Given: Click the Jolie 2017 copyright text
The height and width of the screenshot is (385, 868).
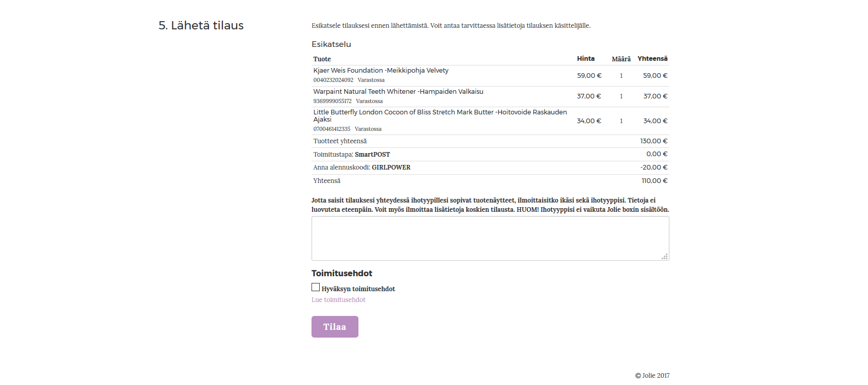Looking at the screenshot, I should [652, 376].
